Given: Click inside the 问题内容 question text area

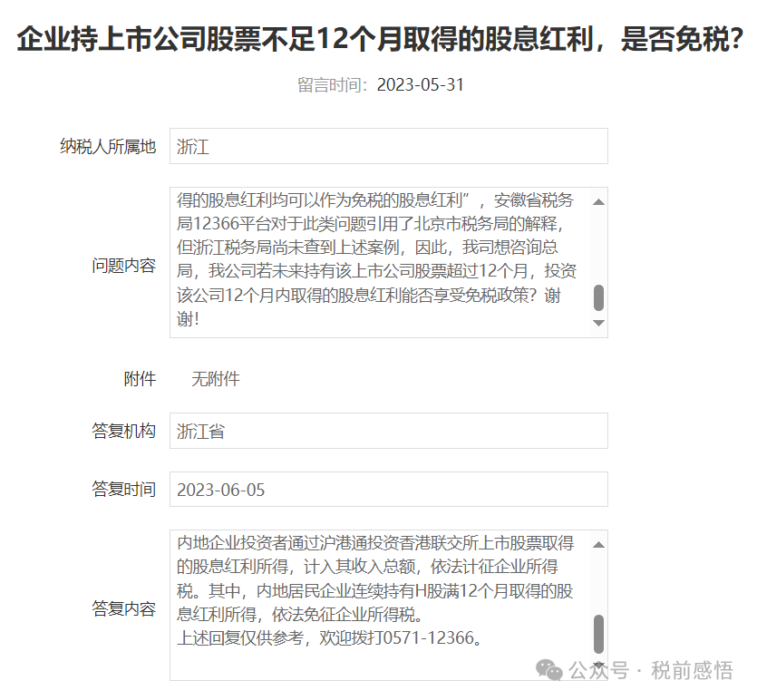Looking at the screenshot, I should point(379,261).
